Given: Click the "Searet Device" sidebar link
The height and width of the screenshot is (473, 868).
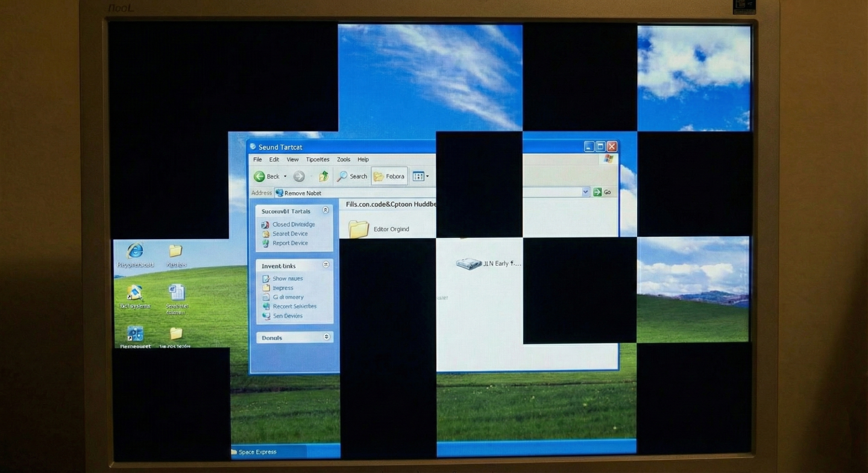Looking at the screenshot, I should pyautogui.click(x=289, y=233).
